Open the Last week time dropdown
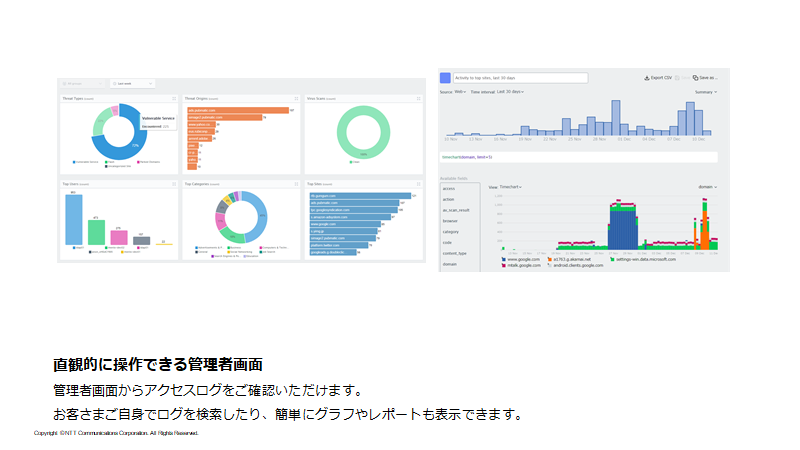Image resolution: width=800 pixels, height=450 pixels. pos(132,84)
